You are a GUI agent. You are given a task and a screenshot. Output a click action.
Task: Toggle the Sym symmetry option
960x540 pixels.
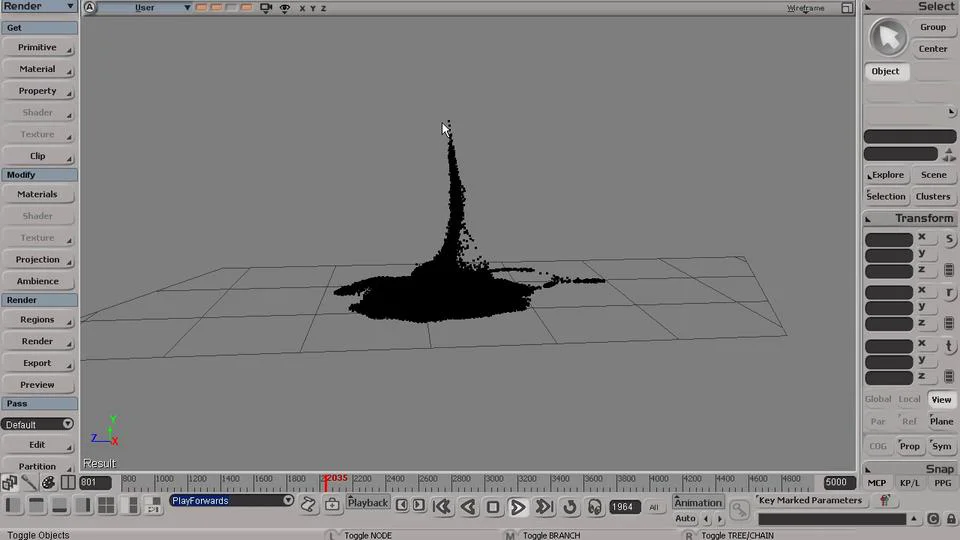(941, 446)
